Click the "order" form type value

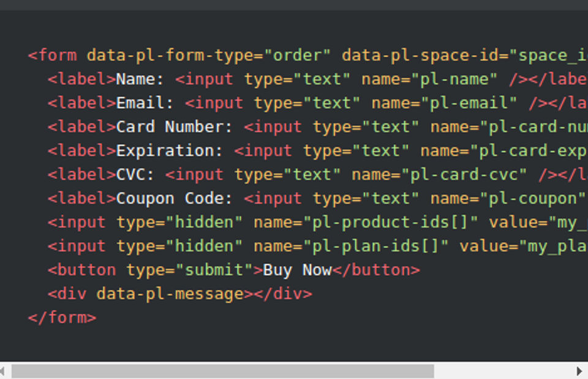pos(298,56)
